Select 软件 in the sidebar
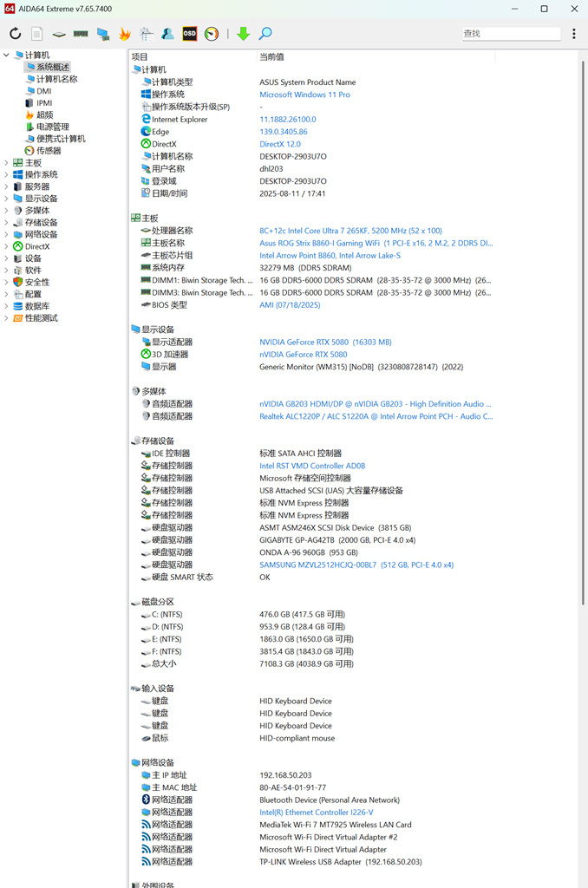This screenshot has height=888, width=588. pos(33,271)
